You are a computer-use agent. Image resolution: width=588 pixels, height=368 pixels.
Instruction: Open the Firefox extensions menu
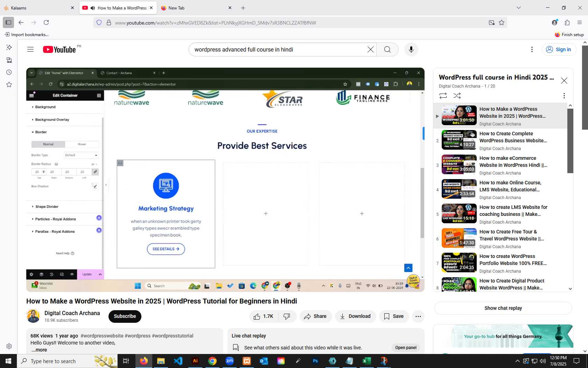(x=567, y=22)
